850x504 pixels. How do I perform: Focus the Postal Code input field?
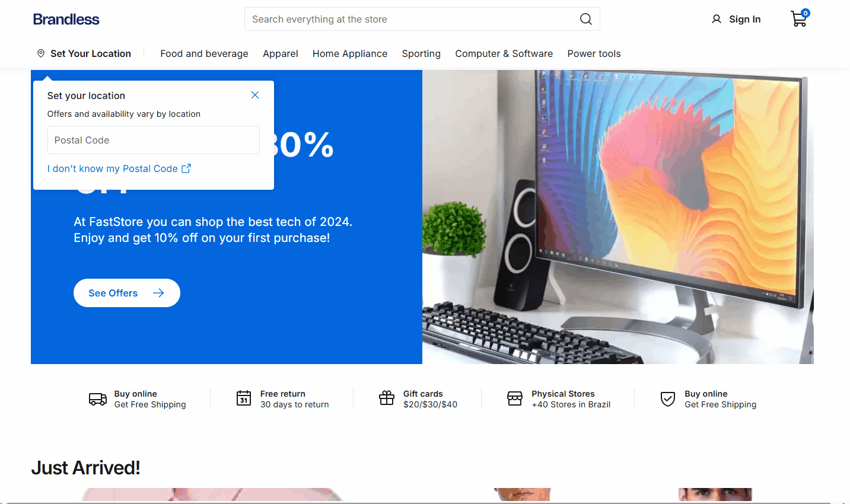click(154, 140)
